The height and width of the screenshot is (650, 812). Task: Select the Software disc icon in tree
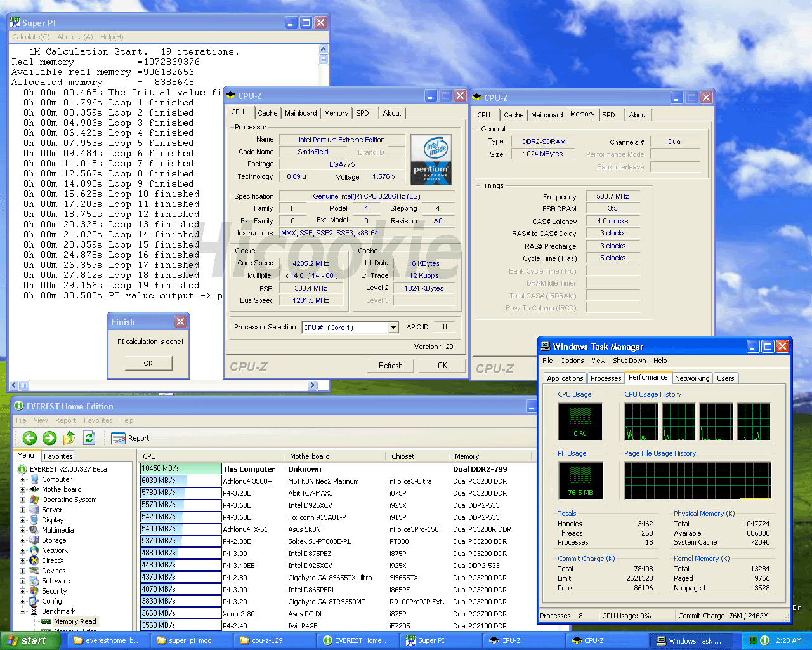tap(34, 581)
